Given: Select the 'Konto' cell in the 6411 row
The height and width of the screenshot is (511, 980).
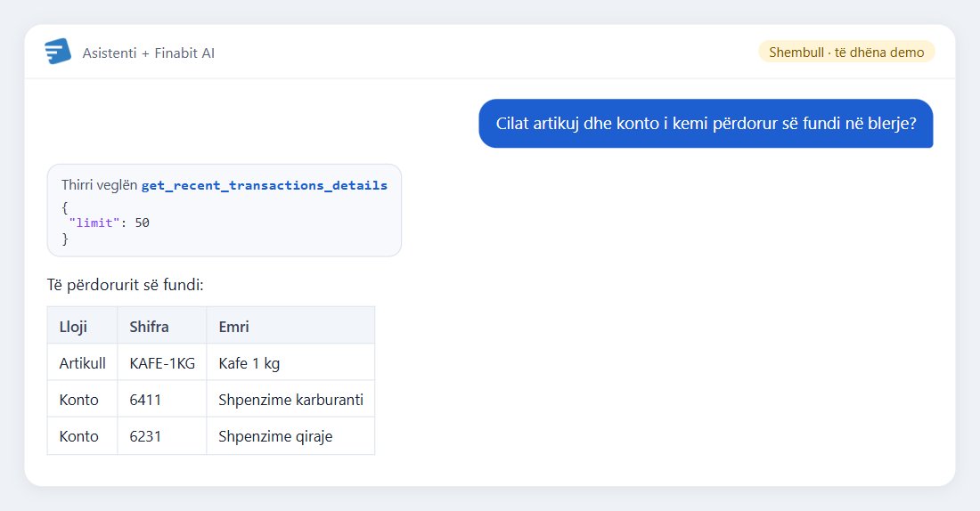Looking at the screenshot, I should (x=83, y=399).
